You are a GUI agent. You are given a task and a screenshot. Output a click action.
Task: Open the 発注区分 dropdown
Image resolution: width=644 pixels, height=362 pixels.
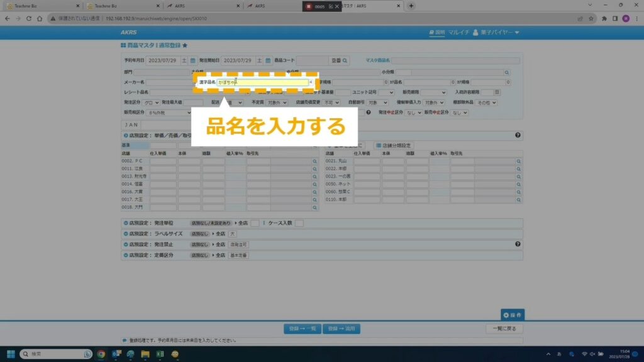click(151, 102)
